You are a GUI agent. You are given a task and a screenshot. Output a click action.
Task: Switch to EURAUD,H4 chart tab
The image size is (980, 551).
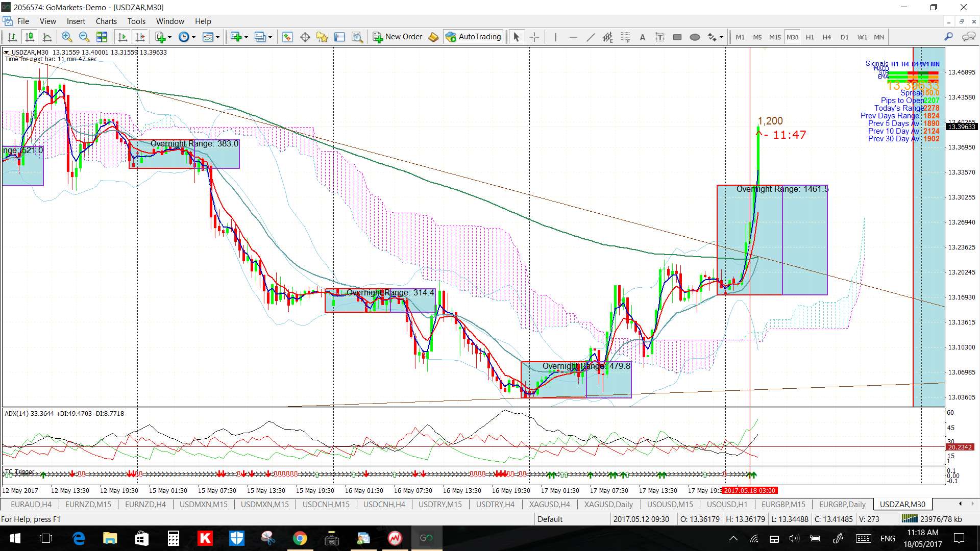point(31,505)
